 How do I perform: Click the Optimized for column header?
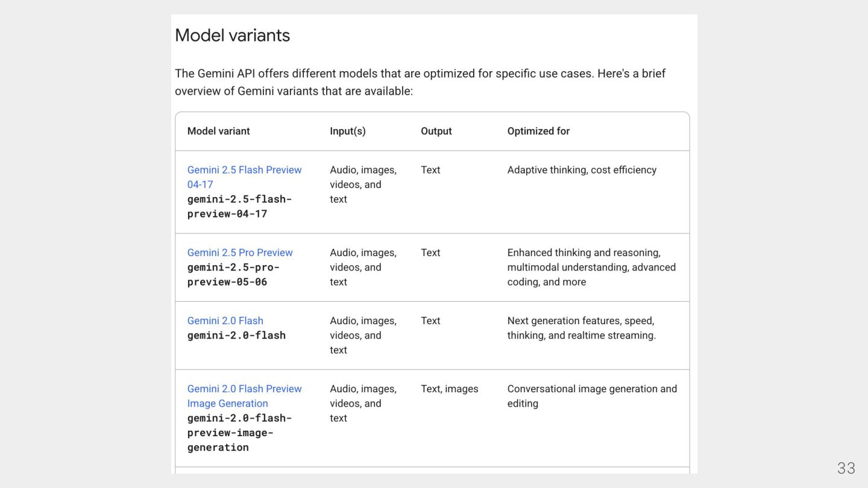[538, 131]
